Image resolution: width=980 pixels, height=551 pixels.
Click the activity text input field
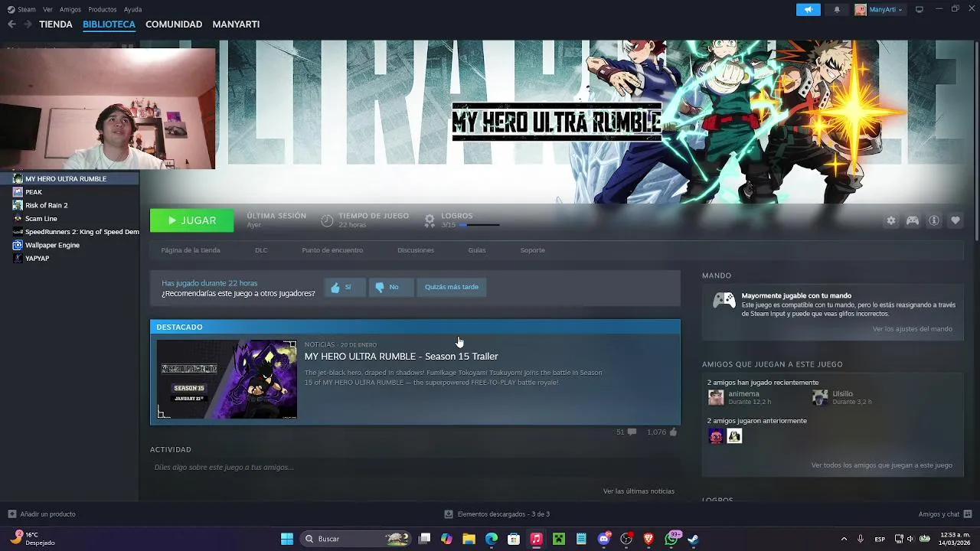[415, 468]
